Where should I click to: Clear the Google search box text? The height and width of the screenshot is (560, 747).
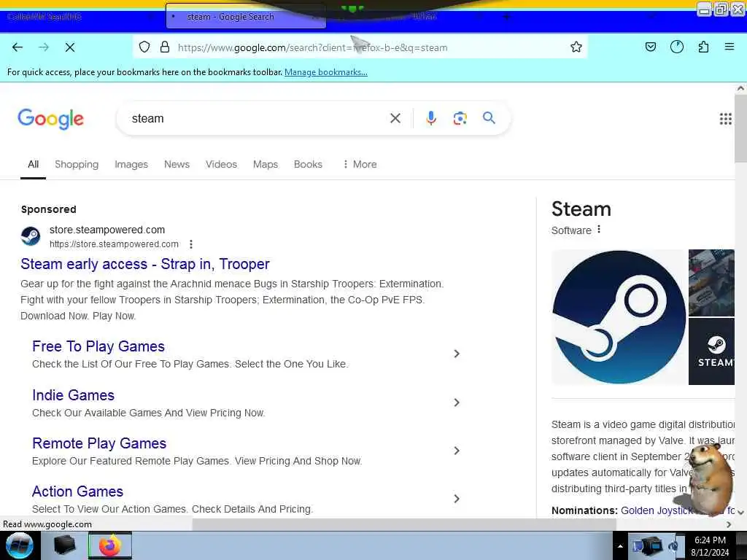395,118
